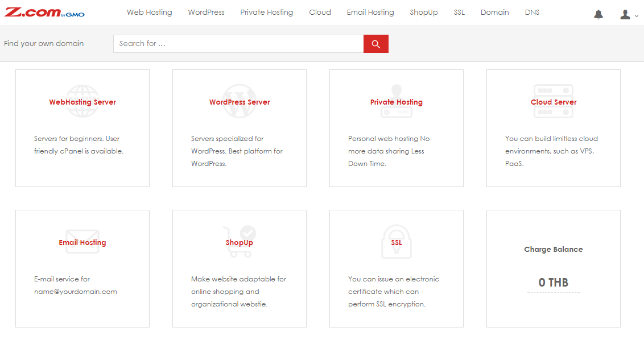Click 'Servers for beginners' description text
The width and height of the screenshot is (644, 340).
click(79, 145)
